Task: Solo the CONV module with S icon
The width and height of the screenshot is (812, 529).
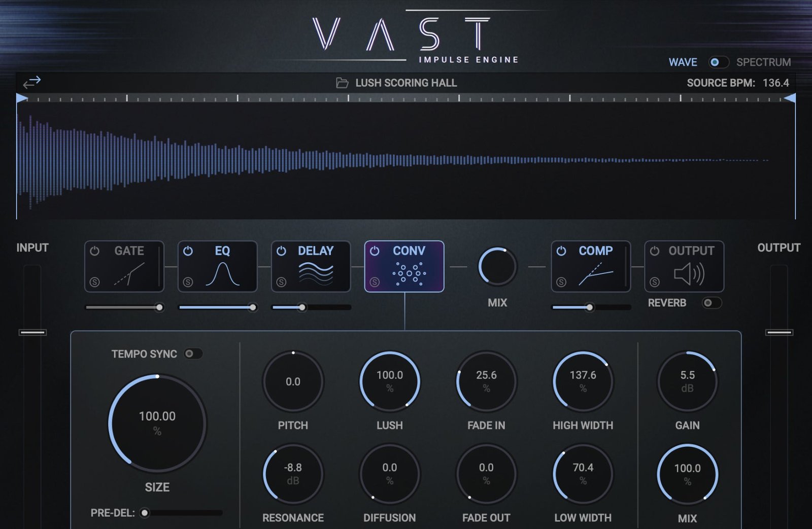Action: (375, 282)
